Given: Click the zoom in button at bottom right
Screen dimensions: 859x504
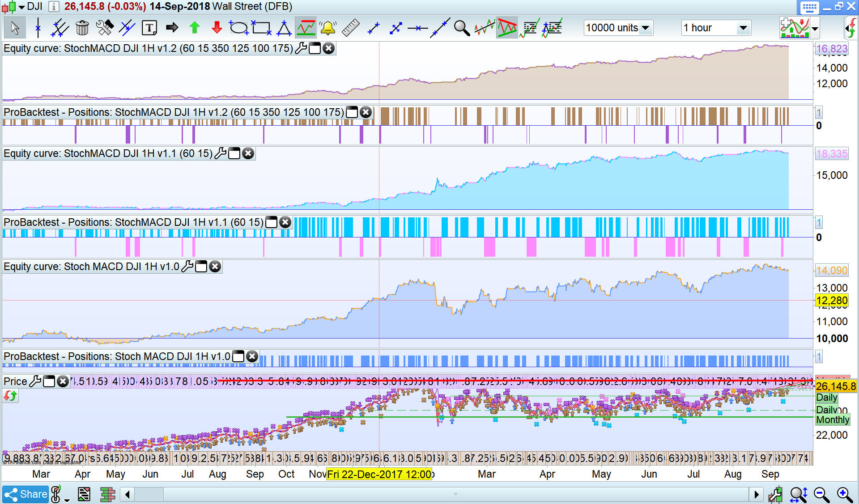Looking at the screenshot, I should [x=845, y=494].
